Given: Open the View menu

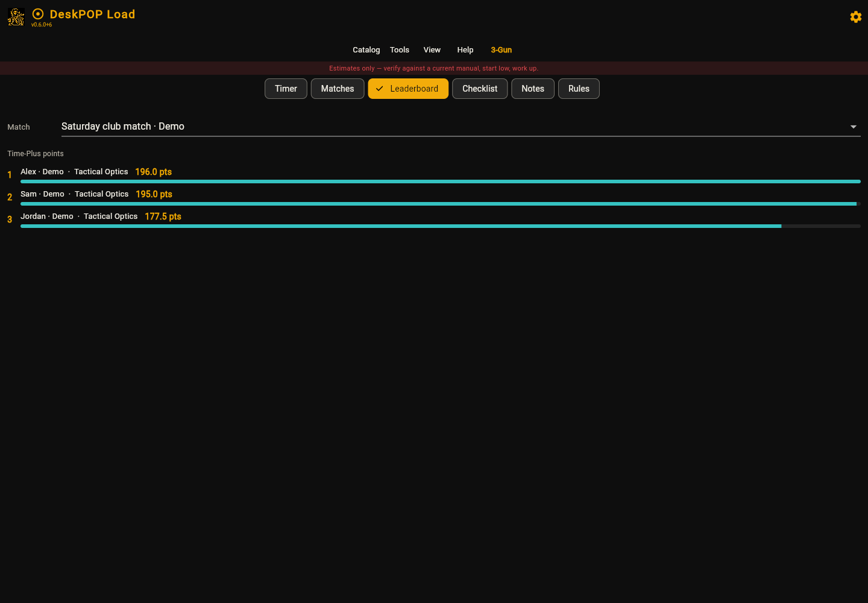Looking at the screenshot, I should 432,50.
